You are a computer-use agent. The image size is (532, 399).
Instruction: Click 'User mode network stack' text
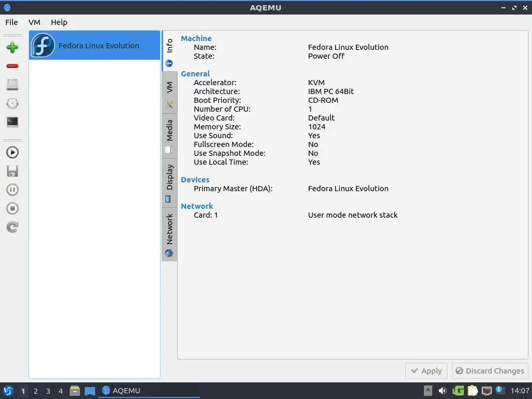pos(353,215)
